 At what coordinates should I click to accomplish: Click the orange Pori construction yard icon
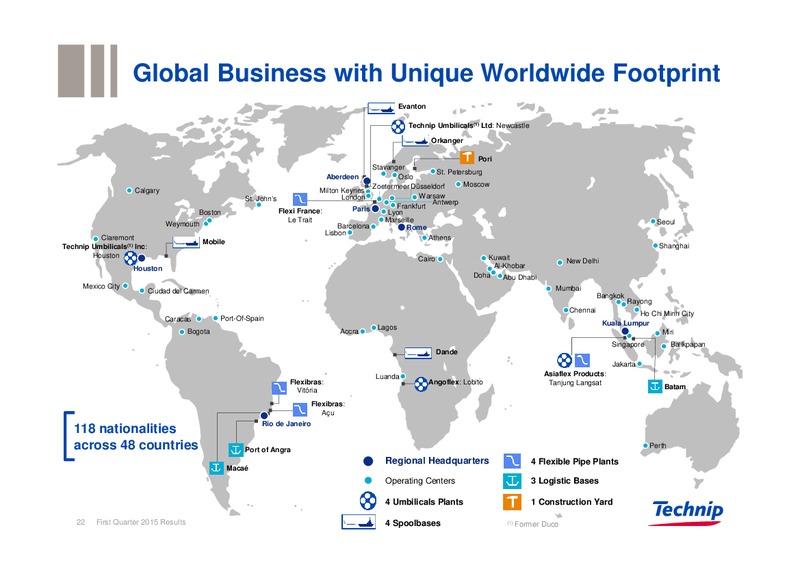467,158
